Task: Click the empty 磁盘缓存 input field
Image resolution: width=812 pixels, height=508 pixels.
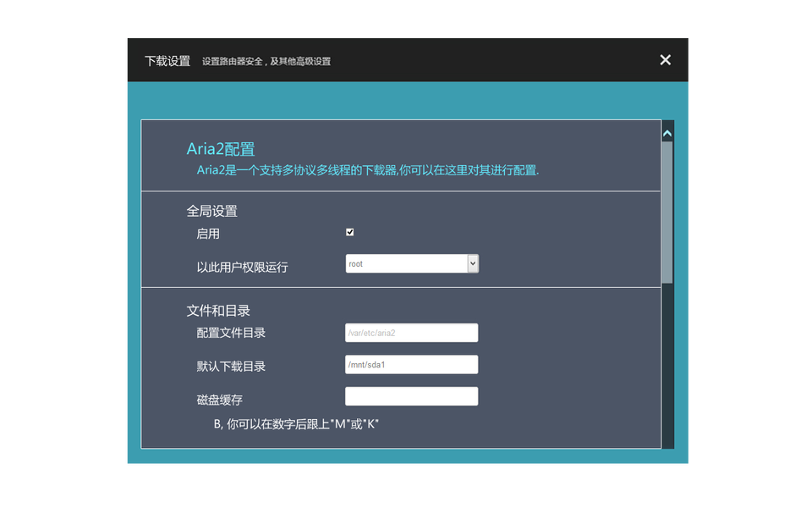Action: coord(411,396)
